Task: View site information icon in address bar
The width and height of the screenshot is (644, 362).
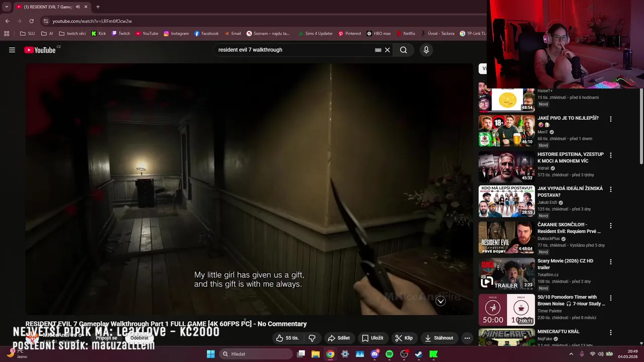Action: [x=46, y=21]
